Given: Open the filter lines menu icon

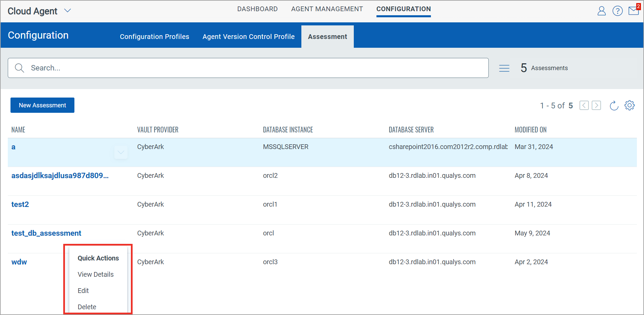Looking at the screenshot, I should coord(504,68).
